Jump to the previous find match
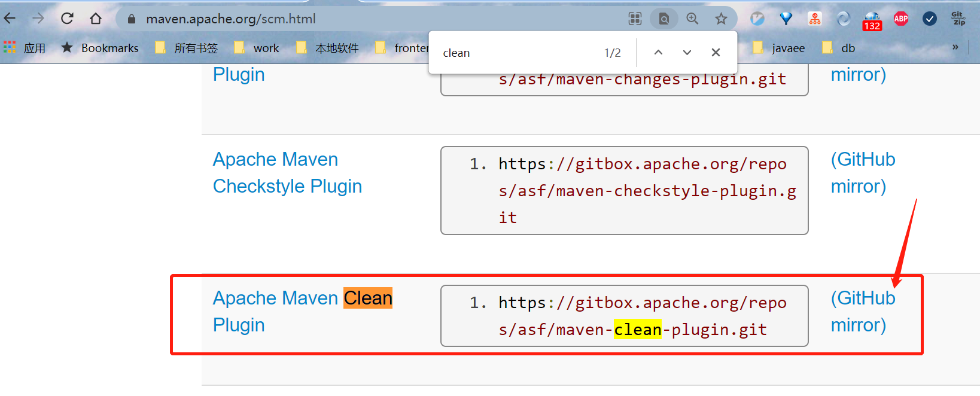980x396 pixels. [x=658, y=53]
